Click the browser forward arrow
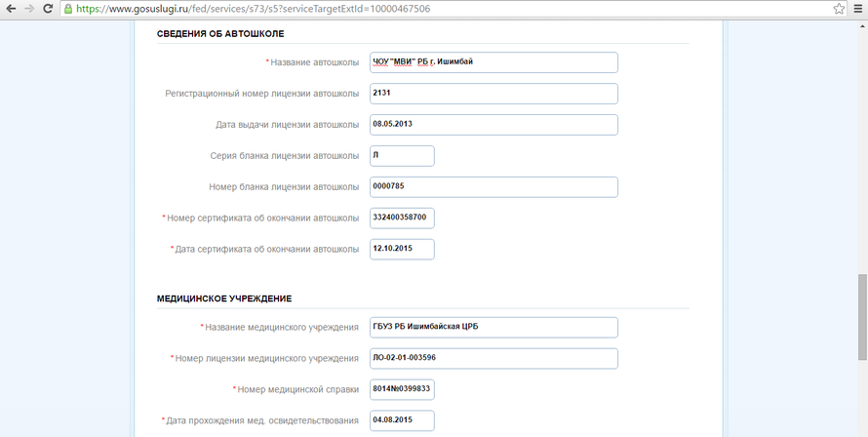This screenshot has height=437, width=868. 29,9
